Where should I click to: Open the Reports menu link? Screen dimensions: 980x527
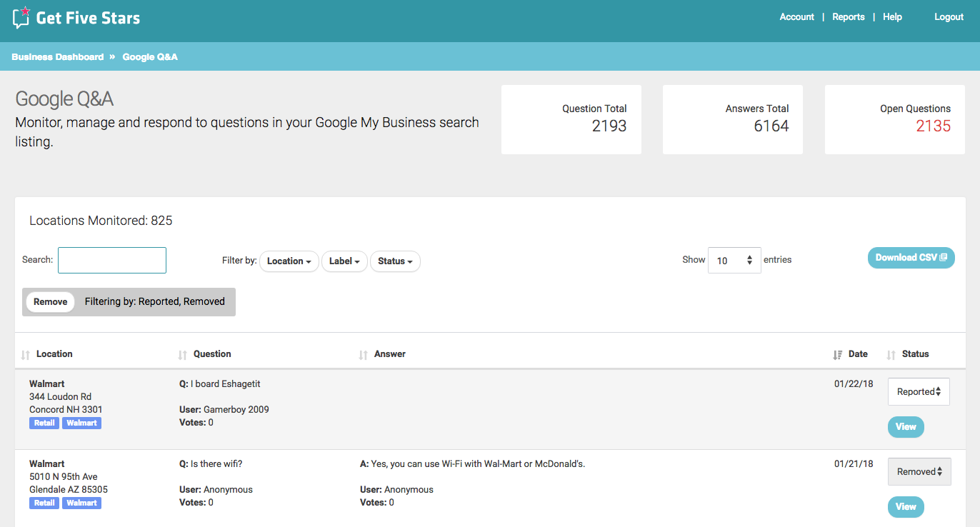848,17
